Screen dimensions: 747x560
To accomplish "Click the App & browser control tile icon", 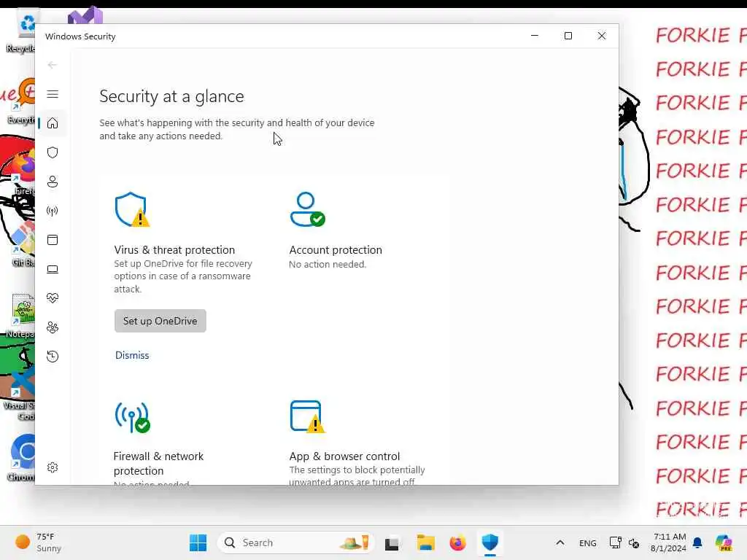I will 307,416.
